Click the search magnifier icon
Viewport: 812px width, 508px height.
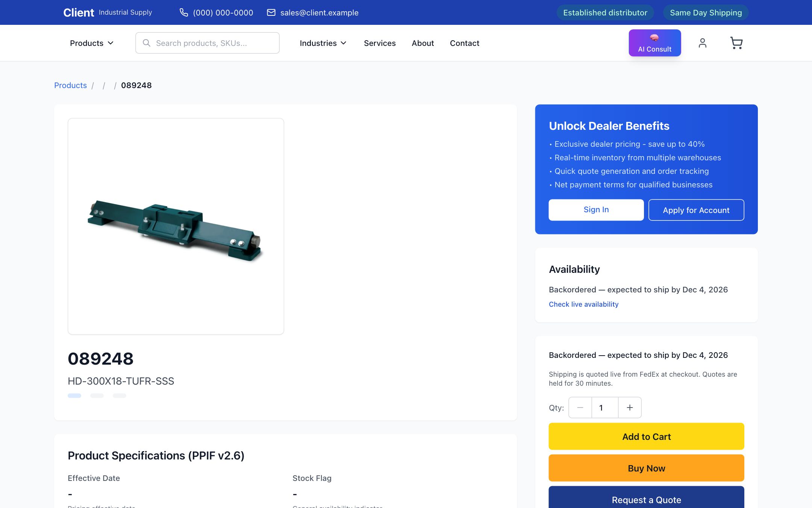click(x=147, y=43)
